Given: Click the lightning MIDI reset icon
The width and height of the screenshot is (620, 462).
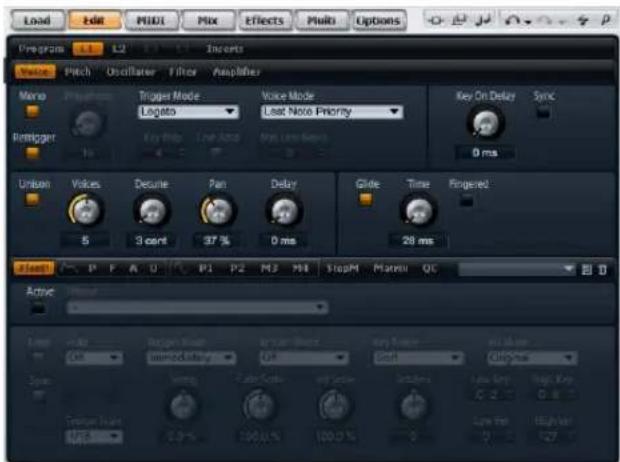Looking at the screenshot, I should [583, 20].
